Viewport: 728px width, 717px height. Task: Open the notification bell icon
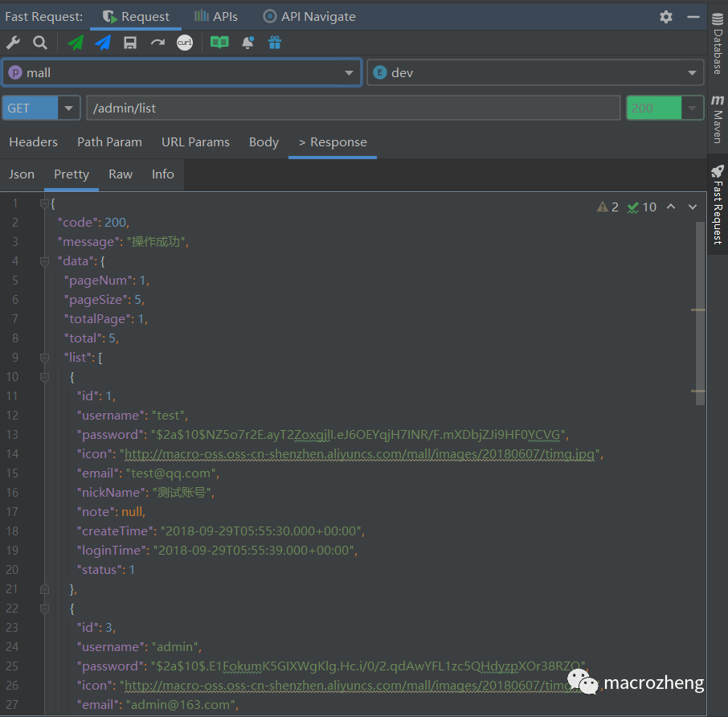[247, 43]
